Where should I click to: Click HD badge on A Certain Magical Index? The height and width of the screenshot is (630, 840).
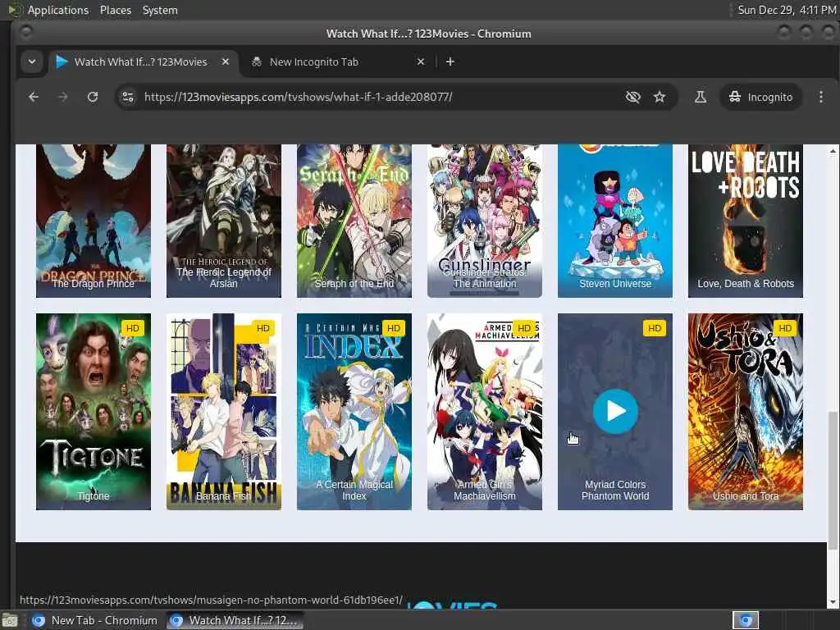click(393, 328)
